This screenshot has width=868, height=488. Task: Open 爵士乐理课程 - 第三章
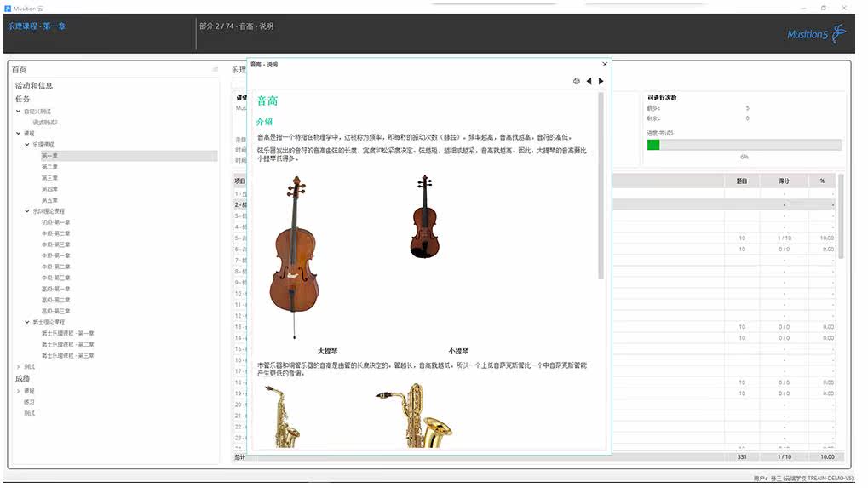(67, 355)
